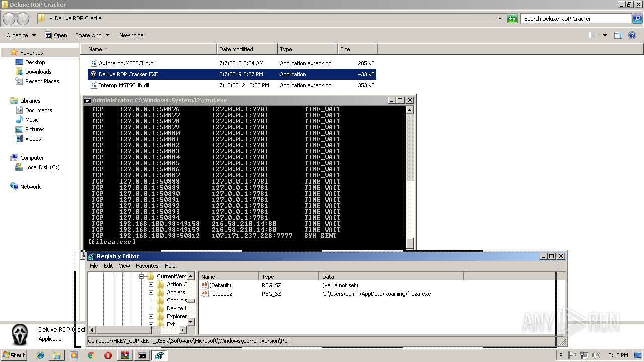Click the search magnifier icon in Explorer

pos(637,19)
